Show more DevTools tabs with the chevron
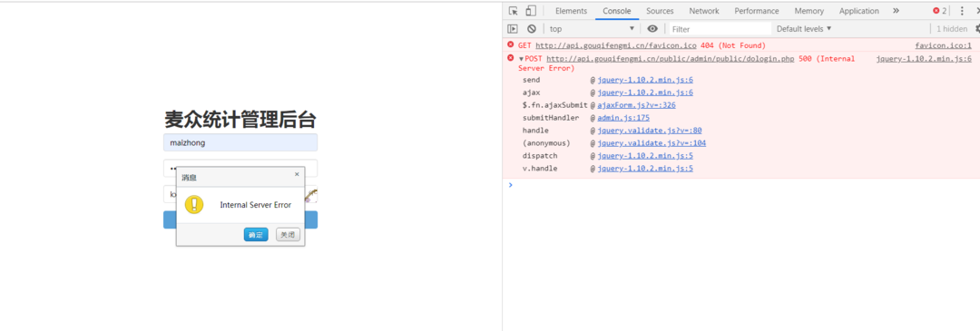Viewport: 980px width, 331px height. (x=896, y=11)
